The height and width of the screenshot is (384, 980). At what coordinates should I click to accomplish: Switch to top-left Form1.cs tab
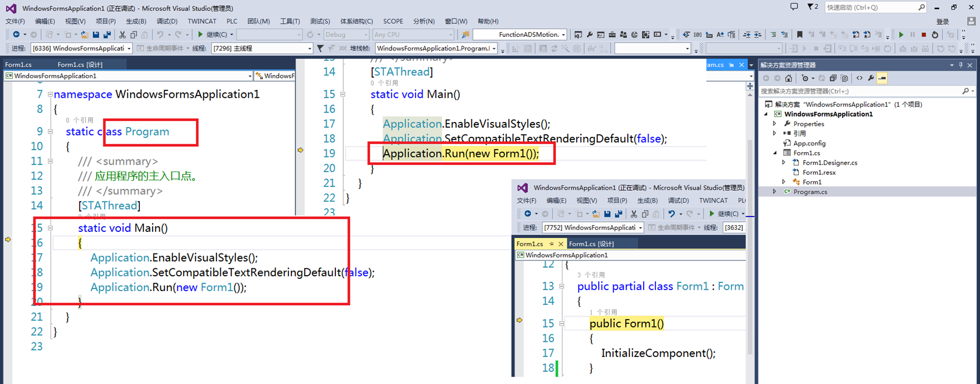(18, 64)
